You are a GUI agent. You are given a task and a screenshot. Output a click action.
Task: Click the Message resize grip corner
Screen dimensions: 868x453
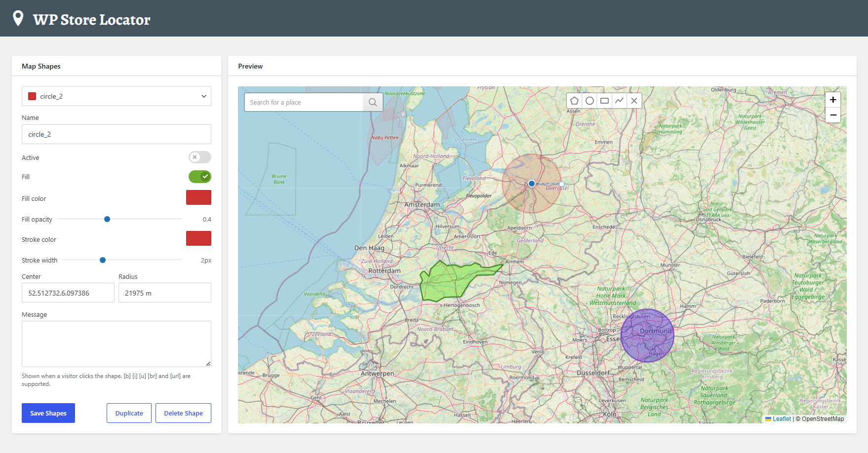tap(208, 364)
